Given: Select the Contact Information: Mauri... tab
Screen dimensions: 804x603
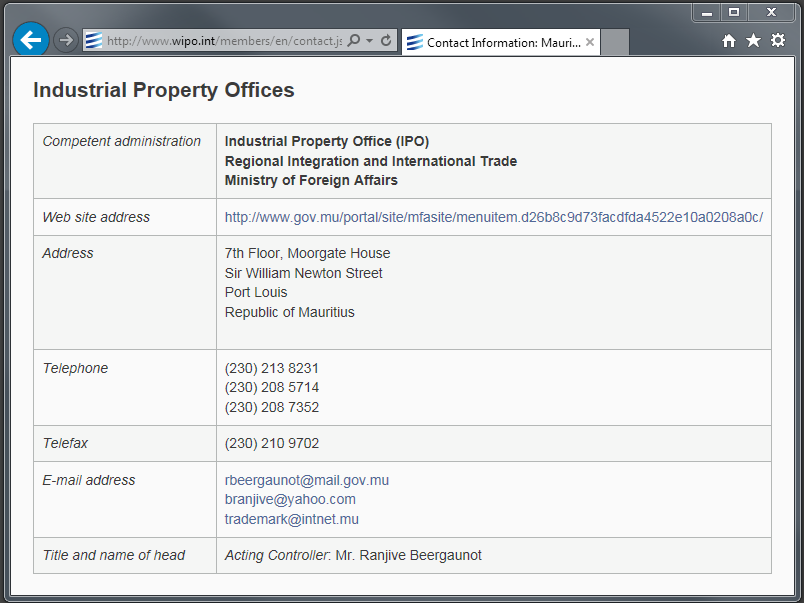Looking at the screenshot, I should pos(501,42).
